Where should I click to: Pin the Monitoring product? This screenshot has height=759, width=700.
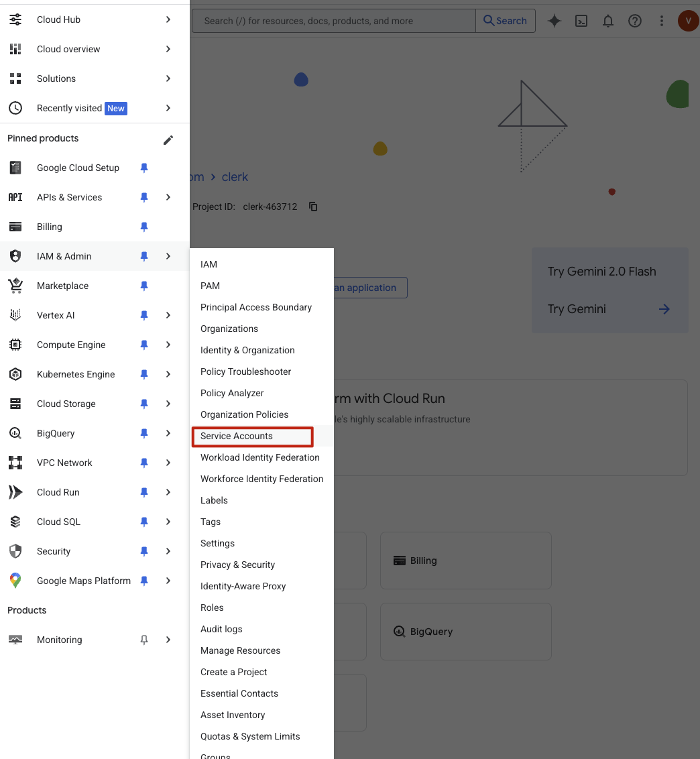(143, 640)
